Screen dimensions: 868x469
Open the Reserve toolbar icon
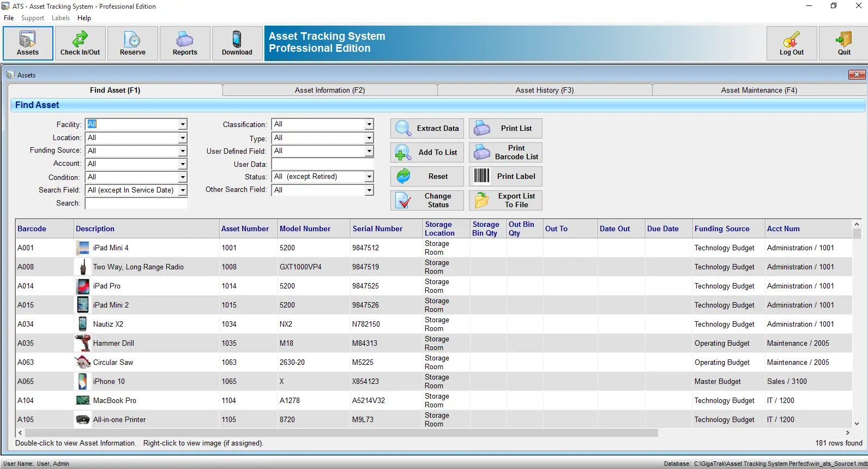132,39
